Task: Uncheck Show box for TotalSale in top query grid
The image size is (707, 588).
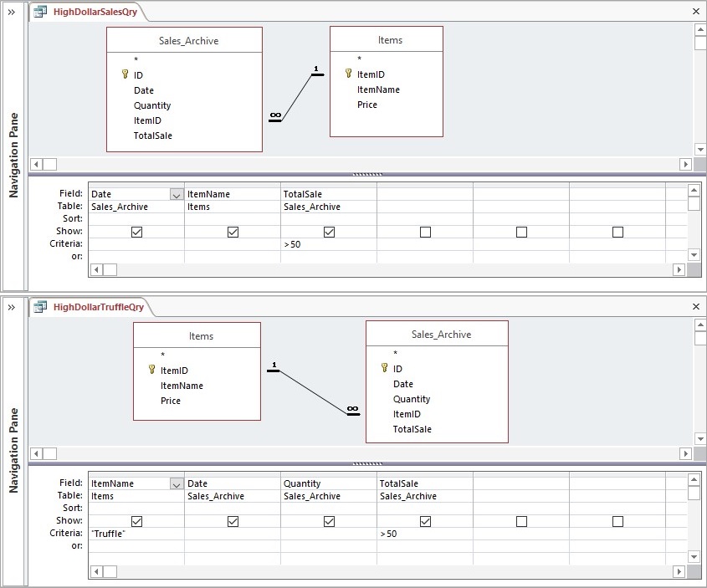Action: 329,232
